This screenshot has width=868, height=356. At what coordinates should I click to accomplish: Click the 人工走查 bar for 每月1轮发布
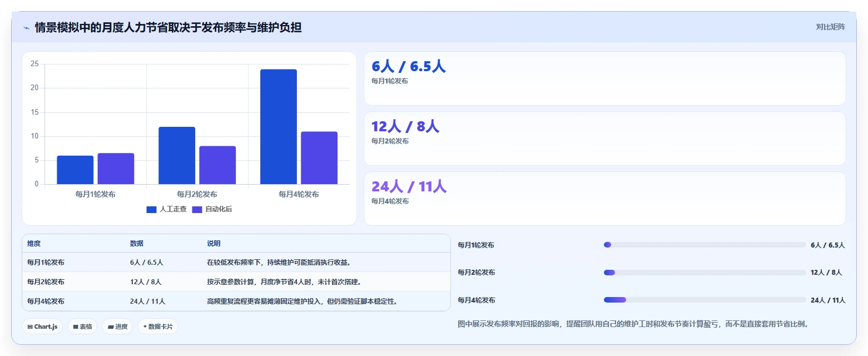click(x=75, y=170)
